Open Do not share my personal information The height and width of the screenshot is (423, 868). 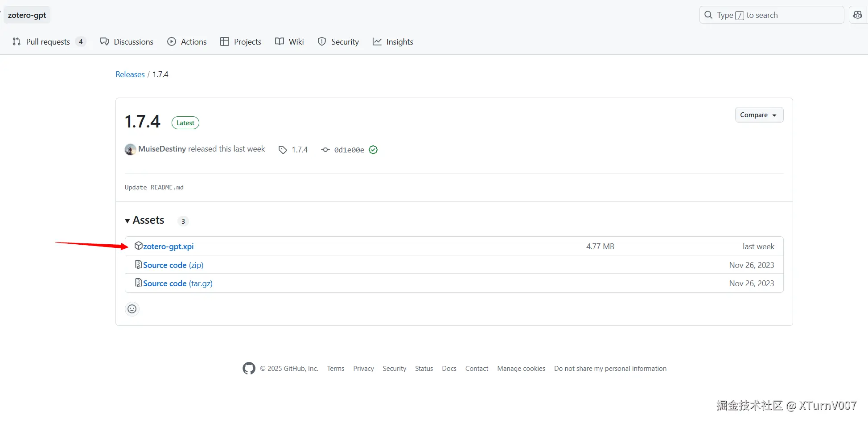point(610,369)
